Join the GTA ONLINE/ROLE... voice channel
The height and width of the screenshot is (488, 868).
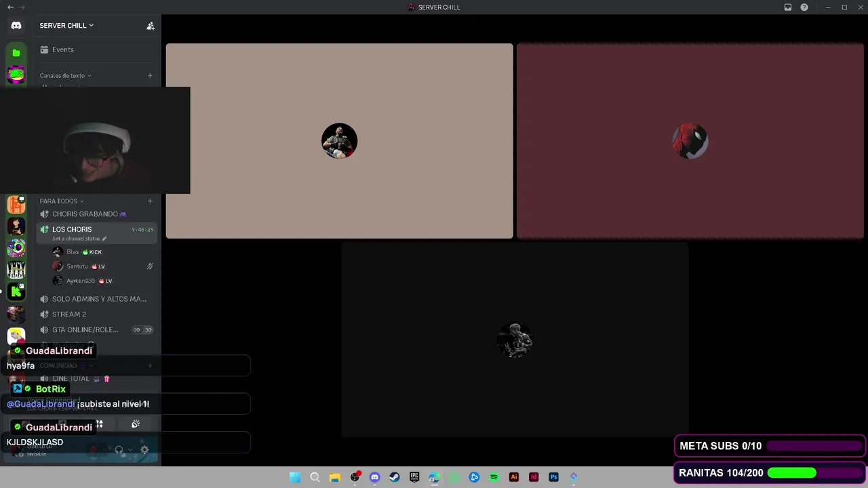(96, 330)
